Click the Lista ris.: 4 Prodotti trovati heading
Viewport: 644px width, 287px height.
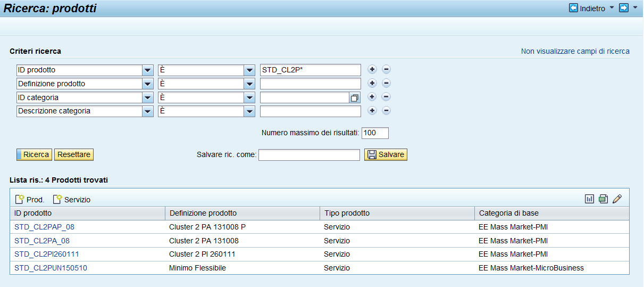pyautogui.click(x=58, y=180)
